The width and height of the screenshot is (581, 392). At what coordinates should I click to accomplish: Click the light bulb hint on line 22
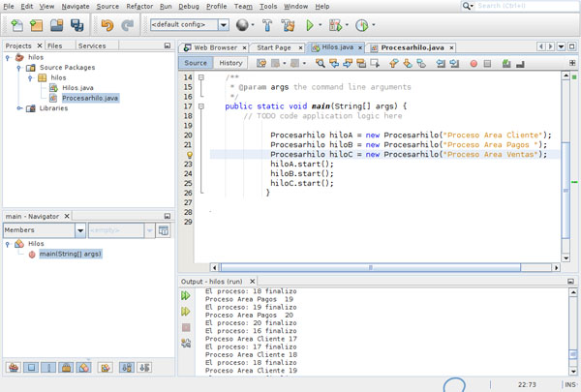pos(190,155)
